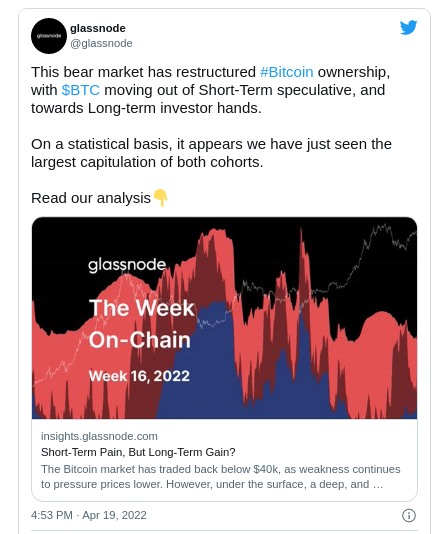Viewport: 441px width, 534px height.
Task: Click the card description about Bitcoin below $40k
Action: click(221, 476)
